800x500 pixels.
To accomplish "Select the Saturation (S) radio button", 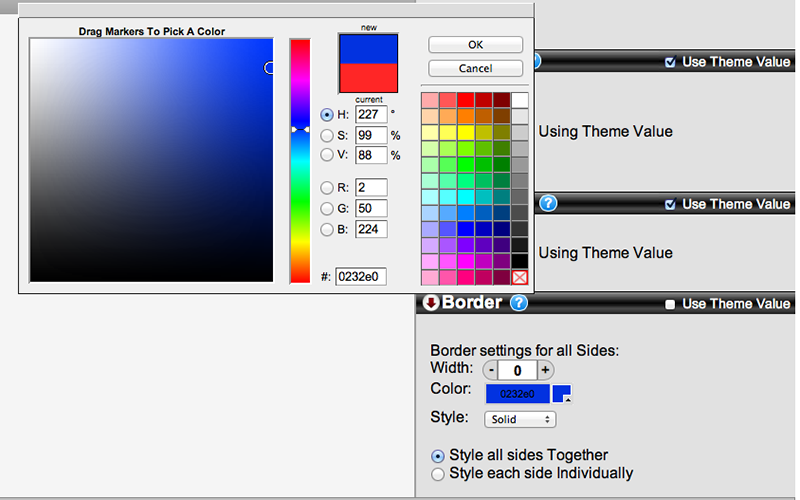I will [x=327, y=135].
